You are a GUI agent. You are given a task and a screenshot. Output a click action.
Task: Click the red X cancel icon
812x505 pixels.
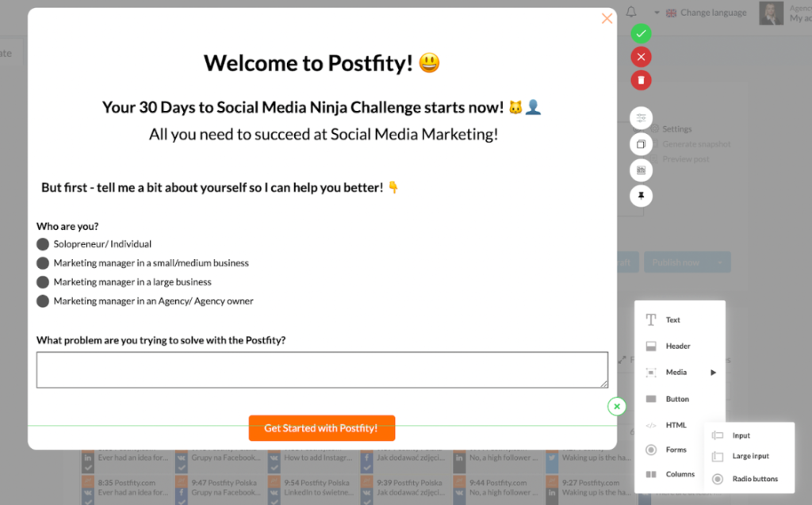[x=641, y=56]
